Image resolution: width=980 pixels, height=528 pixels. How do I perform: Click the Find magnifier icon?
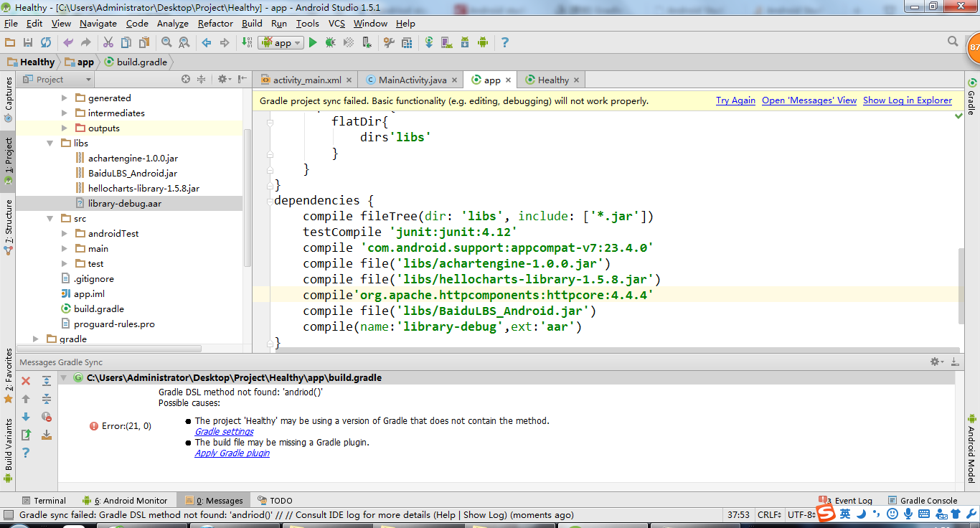(x=166, y=42)
